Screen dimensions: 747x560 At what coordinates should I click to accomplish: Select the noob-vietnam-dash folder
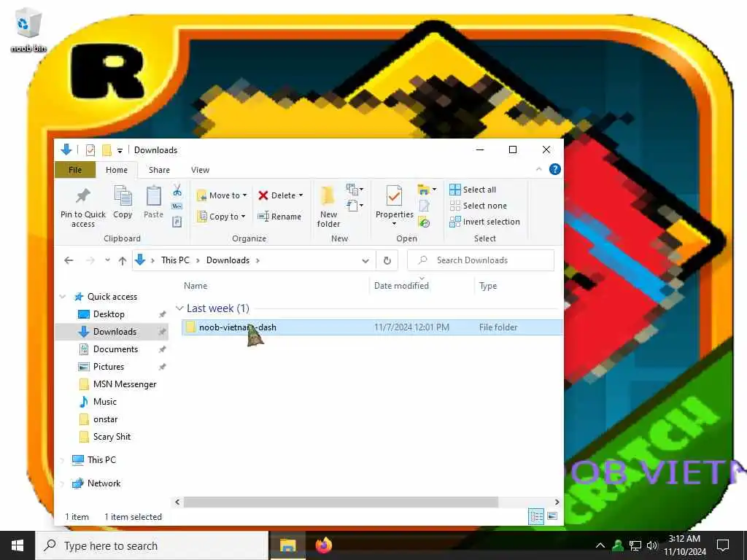[x=371, y=327]
